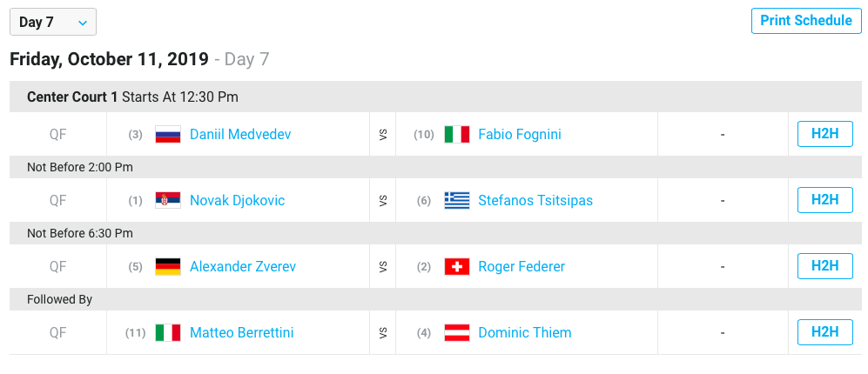Open H2H for Djokovic vs Tsitsipas
868x374 pixels.
point(824,200)
